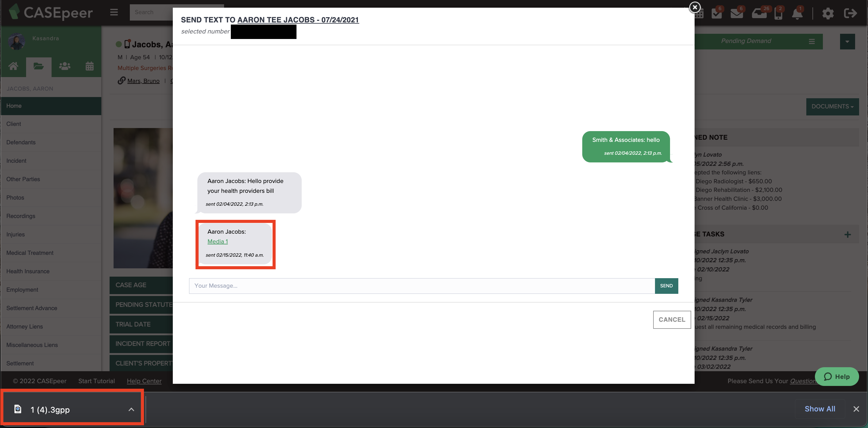Open the mobile phone texts icon in header

coord(778,14)
